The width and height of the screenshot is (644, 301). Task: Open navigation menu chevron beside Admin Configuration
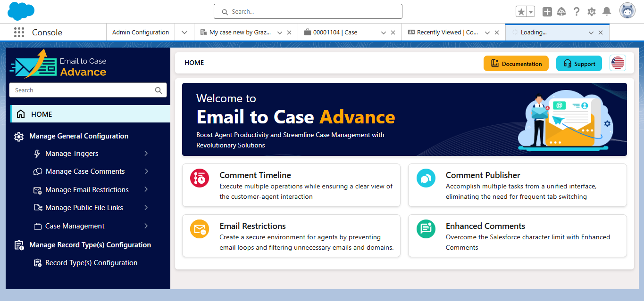(184, 33)
